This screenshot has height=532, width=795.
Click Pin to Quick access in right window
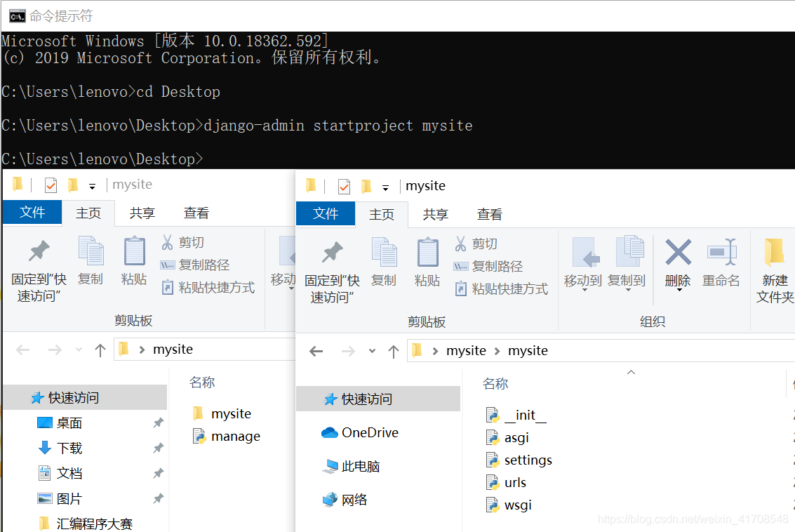click(332, 272)
